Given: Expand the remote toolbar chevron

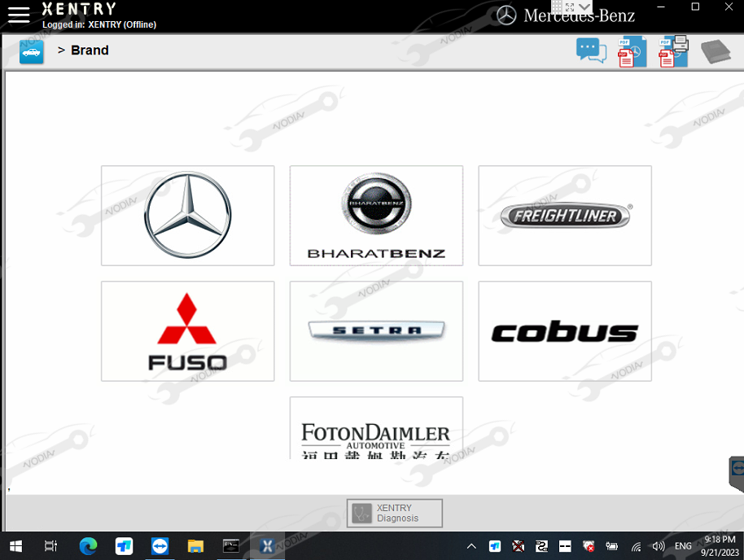Looking at the screenshot, I should click(x=584, y=7).
